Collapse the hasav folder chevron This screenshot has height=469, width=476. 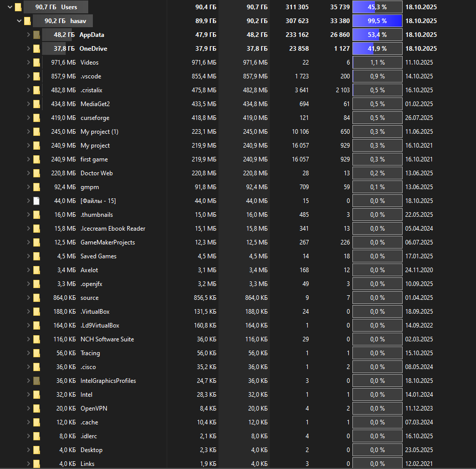click(19, 21)
